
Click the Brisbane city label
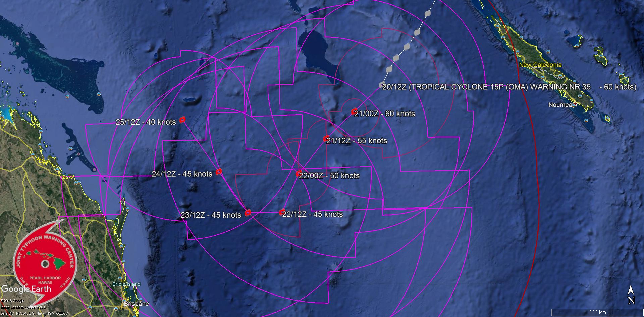pos(136,304)
